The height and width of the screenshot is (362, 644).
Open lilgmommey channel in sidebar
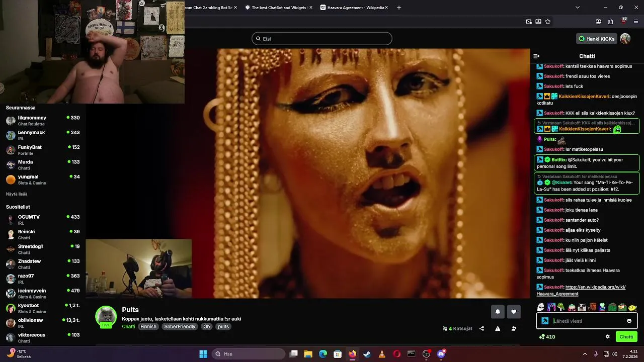[43, 121]
